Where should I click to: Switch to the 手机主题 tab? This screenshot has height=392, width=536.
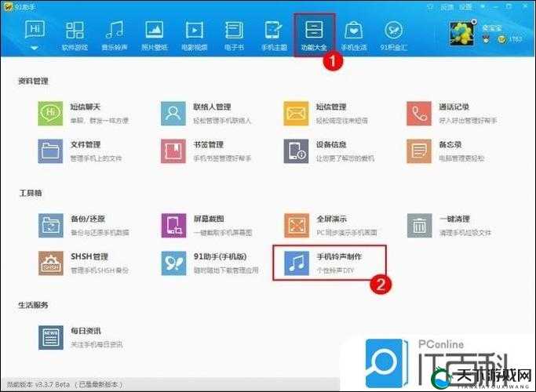[274, 35]
